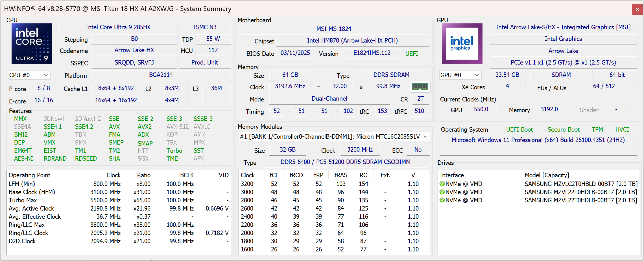Click the tRFC value 510
This screenshot has width=644, height=261.
[419, 111]
